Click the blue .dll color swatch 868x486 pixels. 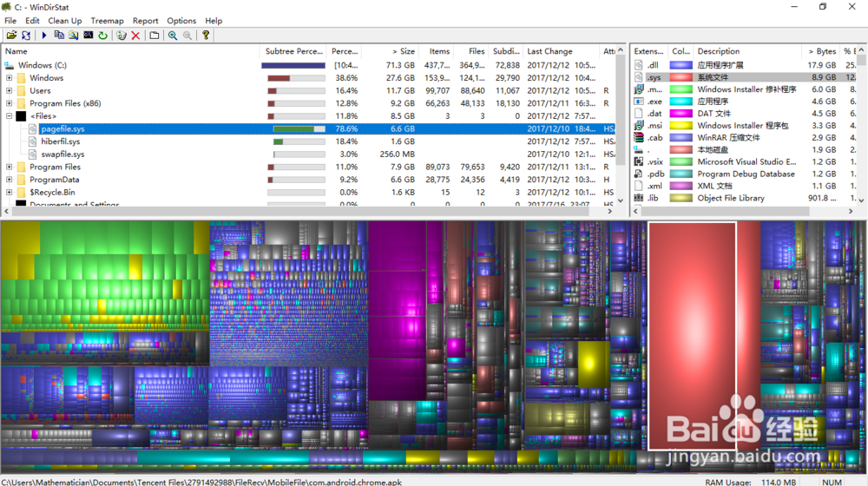(681, 65)
